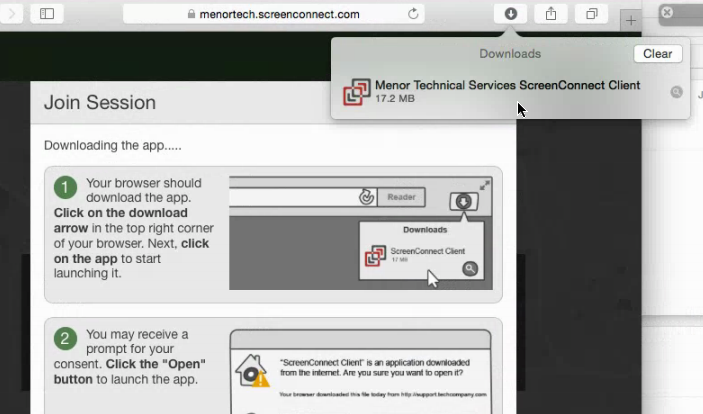Reload the page with the refresh icon

pyautogui.click(x=413, y=14)
